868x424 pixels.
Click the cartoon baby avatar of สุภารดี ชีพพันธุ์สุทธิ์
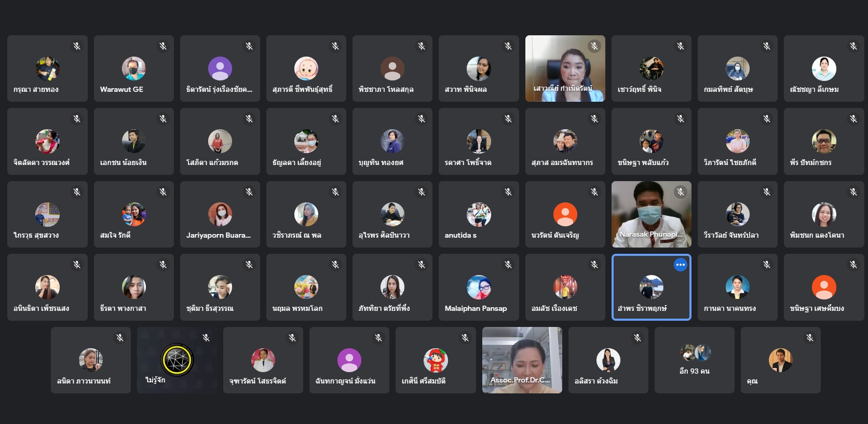click(x=306, y=69)
